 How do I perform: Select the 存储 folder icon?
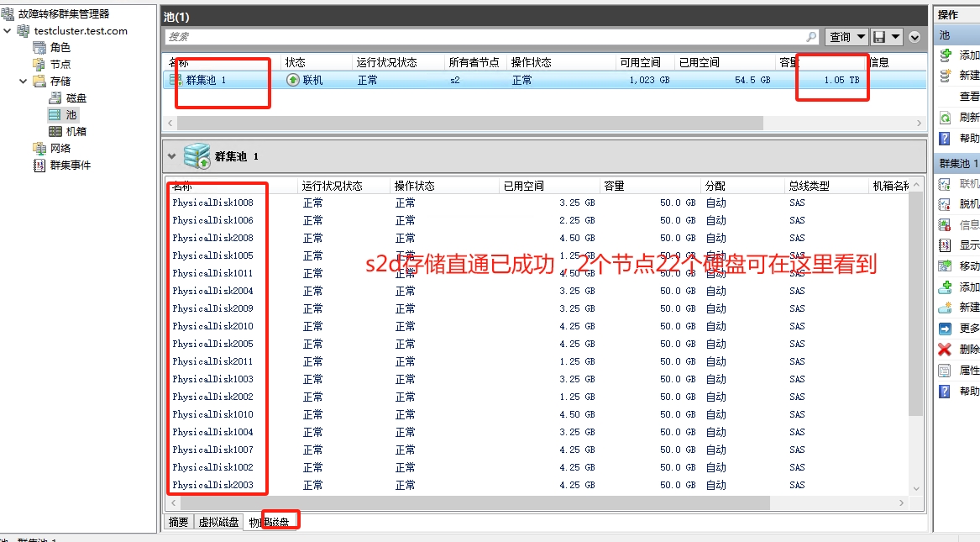tap(39, 82)
